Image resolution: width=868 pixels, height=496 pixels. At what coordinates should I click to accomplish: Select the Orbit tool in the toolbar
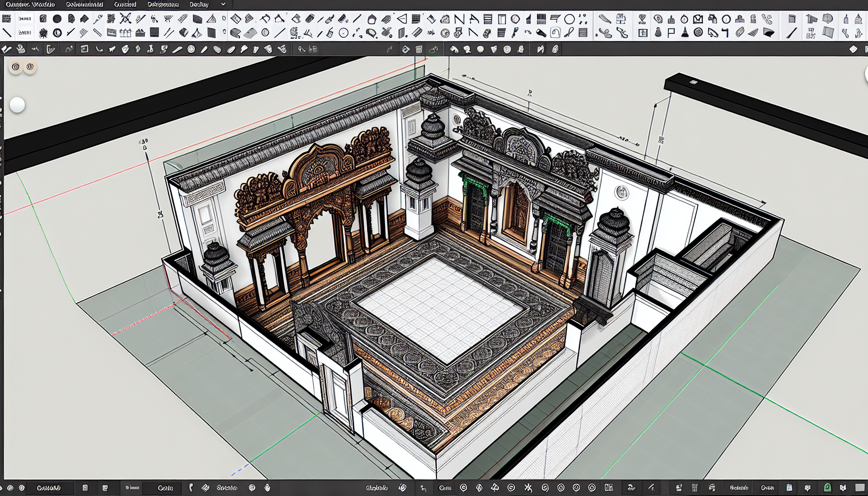point(190,48)
